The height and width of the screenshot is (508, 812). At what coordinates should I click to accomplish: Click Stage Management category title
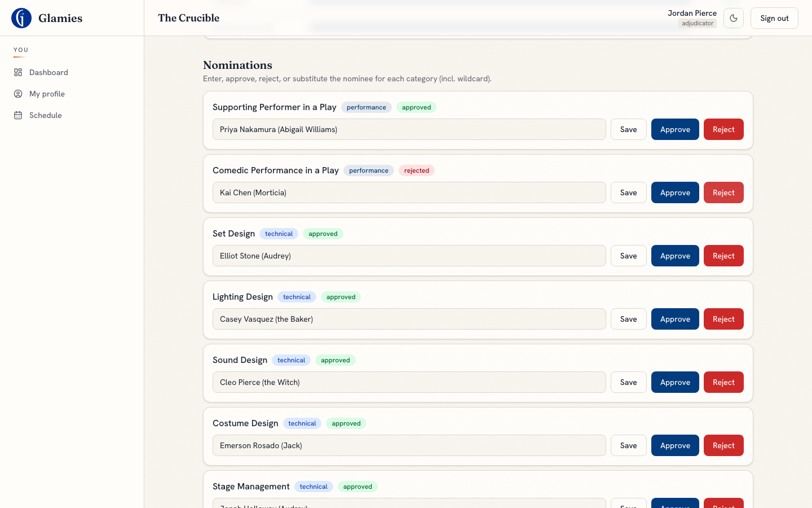coord(251,487)
